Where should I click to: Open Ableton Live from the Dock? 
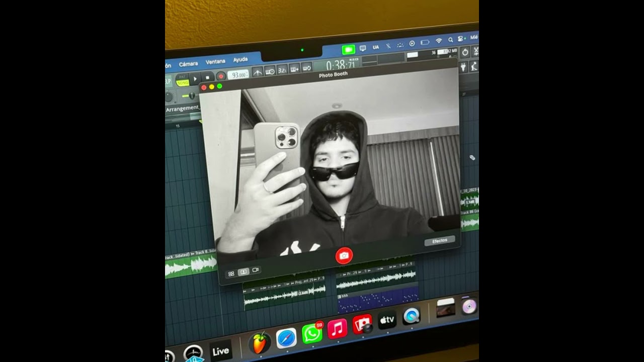[220, 351]
